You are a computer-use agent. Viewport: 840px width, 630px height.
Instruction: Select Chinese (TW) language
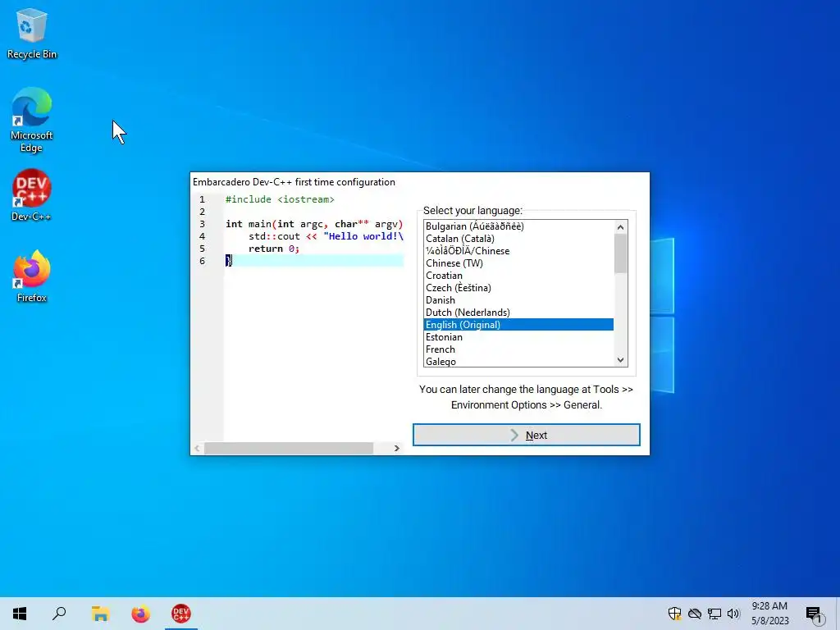click(518, 263)
